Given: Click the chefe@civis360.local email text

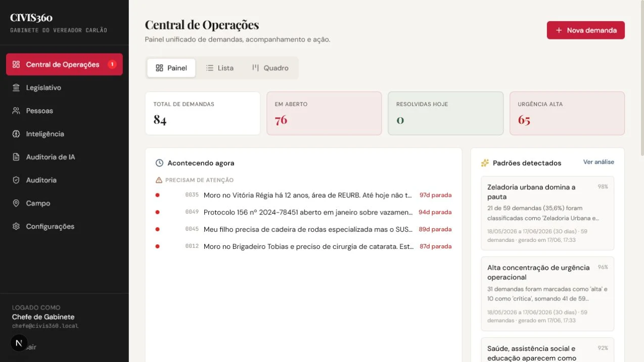Looking at the screenshot, I should click(45, 326).
